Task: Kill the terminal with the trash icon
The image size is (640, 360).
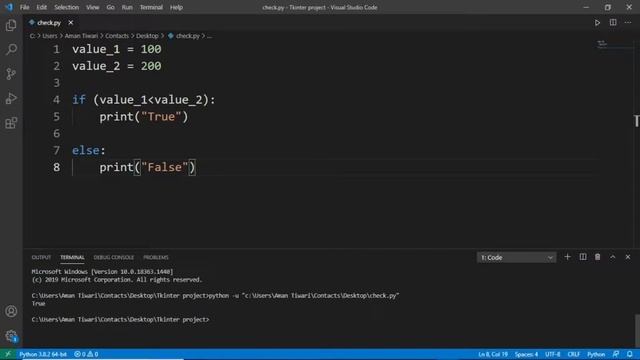Action: [x=598, y=257]
